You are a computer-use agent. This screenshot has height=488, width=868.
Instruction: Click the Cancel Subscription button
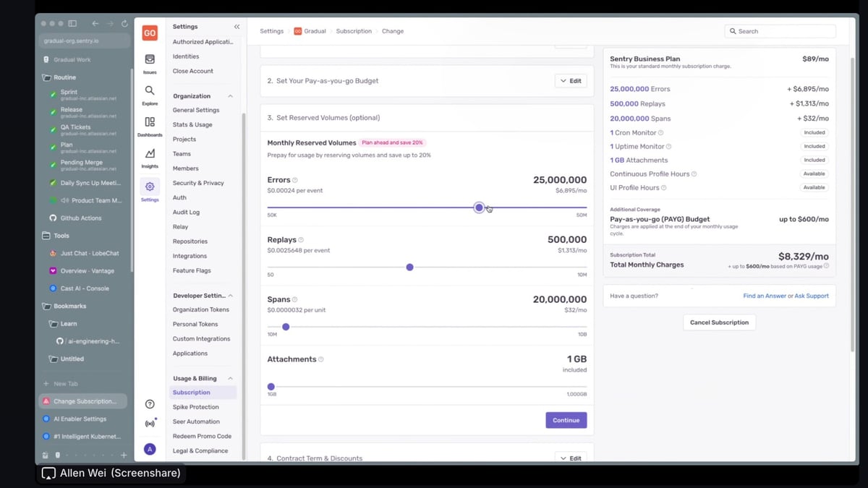pyautogui.click(x=720, y=322)
